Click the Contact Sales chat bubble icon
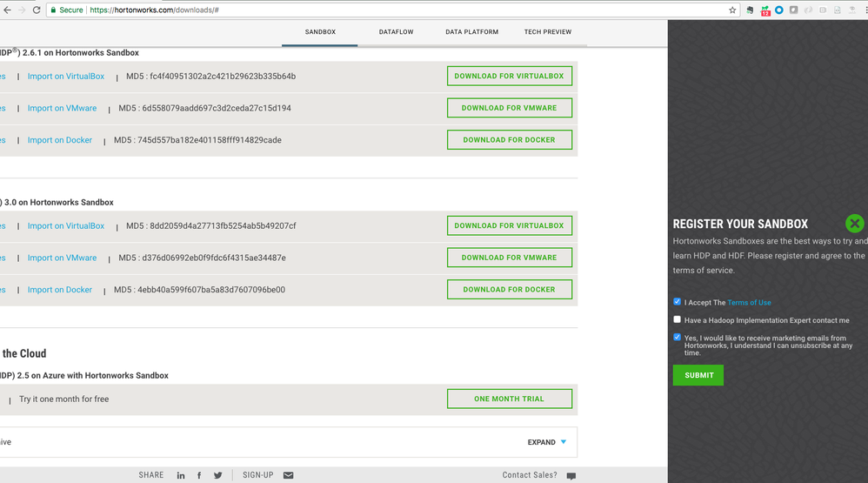This screenshot has width=868, height=483. [571, 476]
